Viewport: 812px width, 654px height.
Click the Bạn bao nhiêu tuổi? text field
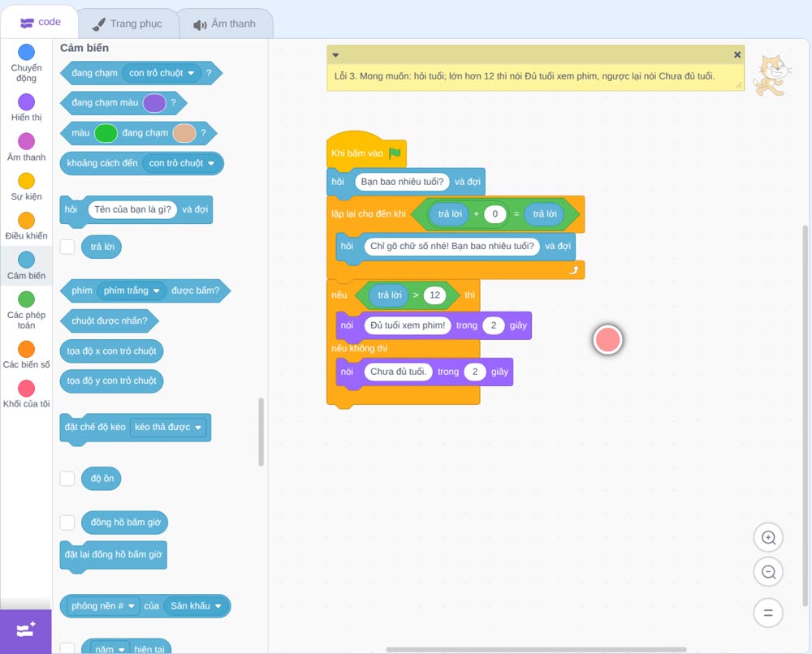tap(403, 182)
